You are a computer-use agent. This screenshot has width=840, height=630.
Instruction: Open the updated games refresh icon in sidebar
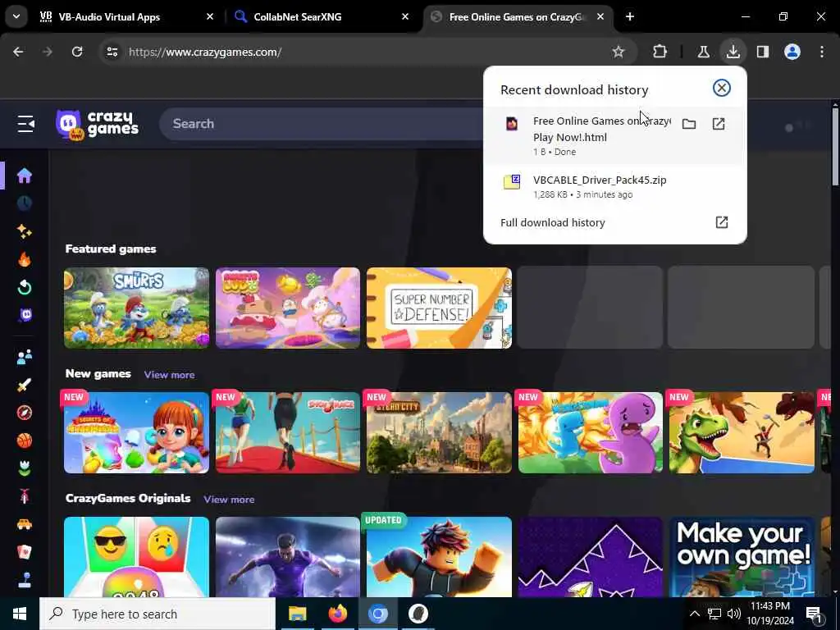tap(24, 288)
